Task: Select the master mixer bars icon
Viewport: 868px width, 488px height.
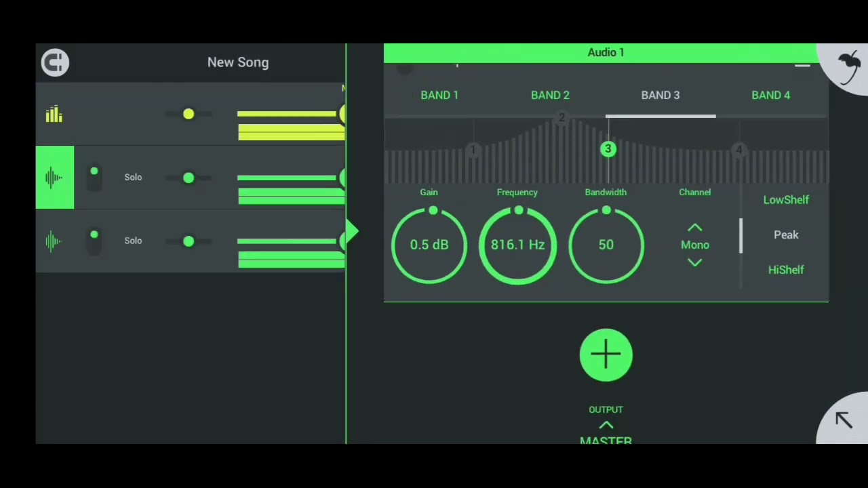Action: pyautogui.click(x=54, y=115)
